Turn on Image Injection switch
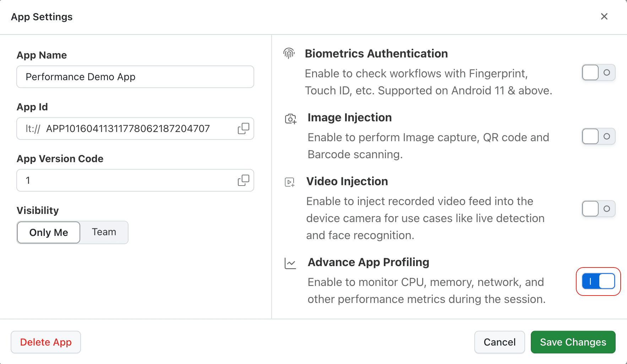The image size is (627, 364). (599, 137)
